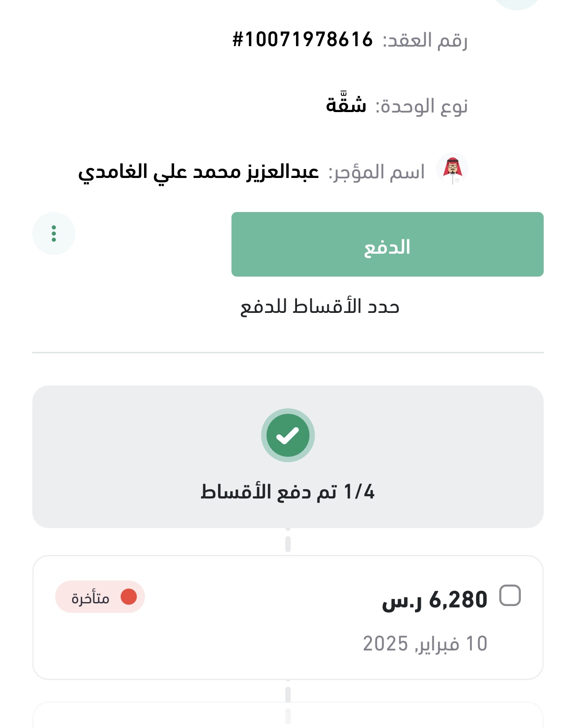Click contract number #10071978616
This screenshot has width=576, height=728.
pos(303,40)
